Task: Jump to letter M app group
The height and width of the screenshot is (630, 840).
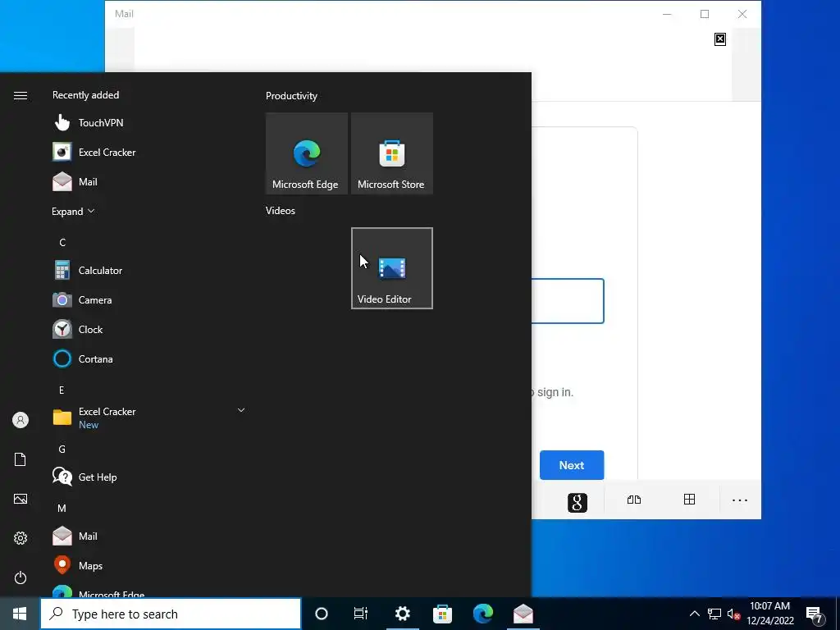Action: 62,509
